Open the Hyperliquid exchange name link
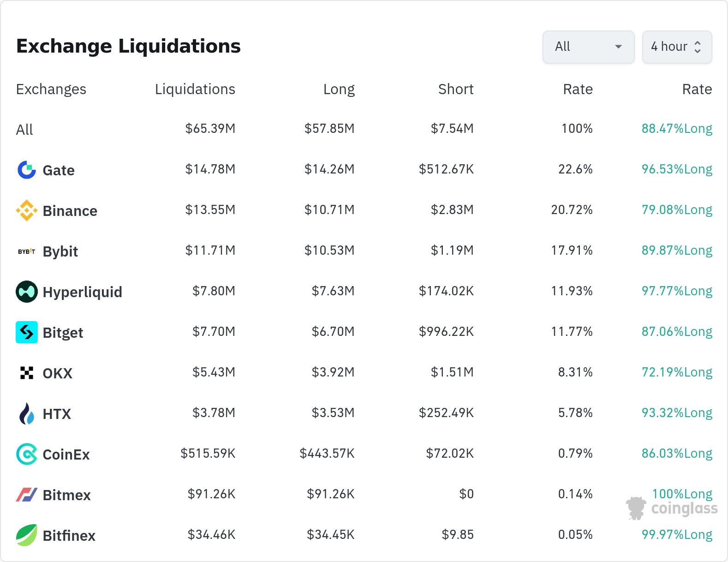Viewport: 728px width, 562px height. [x=82, y=292]
